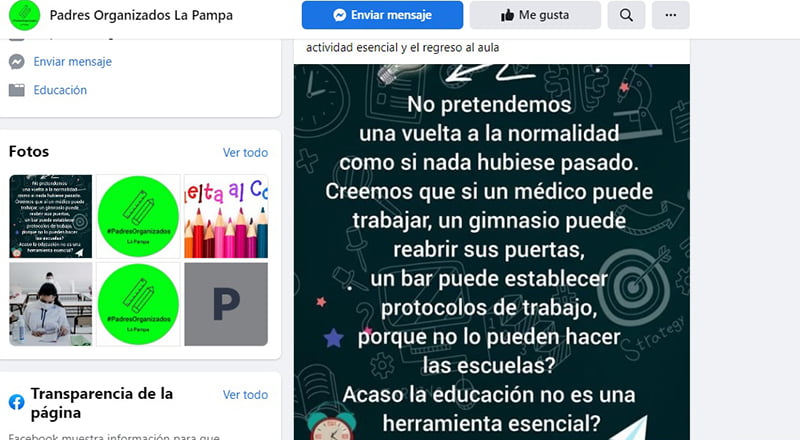
Task: Open first green PadresOrganizados logo thumbnail
Action: (x=138, y=216)
